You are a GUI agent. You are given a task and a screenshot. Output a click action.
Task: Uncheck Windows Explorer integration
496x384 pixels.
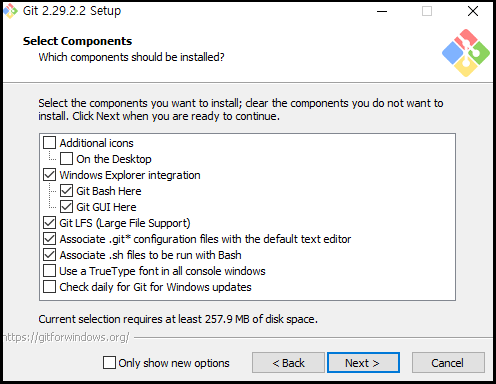(49, 175)
